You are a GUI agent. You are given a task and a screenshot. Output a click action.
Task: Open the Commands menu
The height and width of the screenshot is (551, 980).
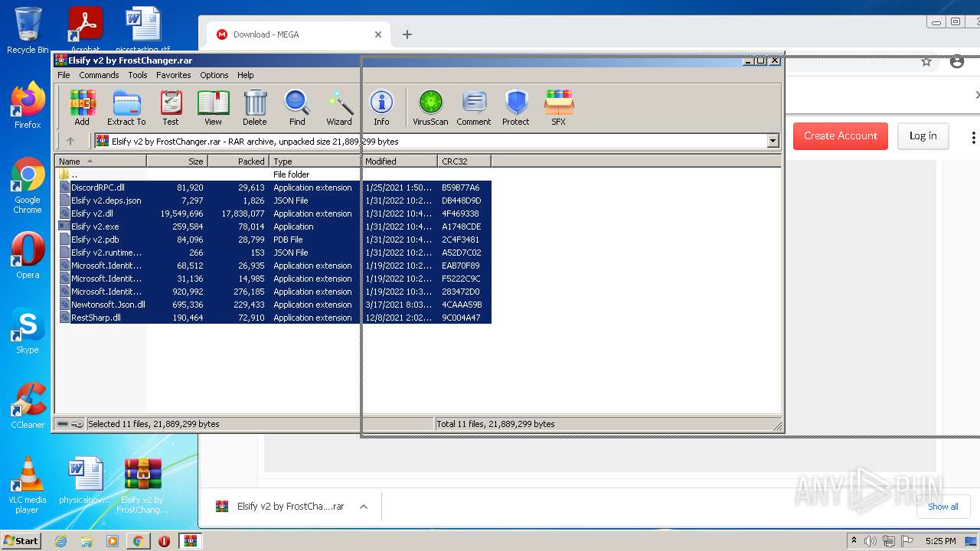click(x=99, y=75)
